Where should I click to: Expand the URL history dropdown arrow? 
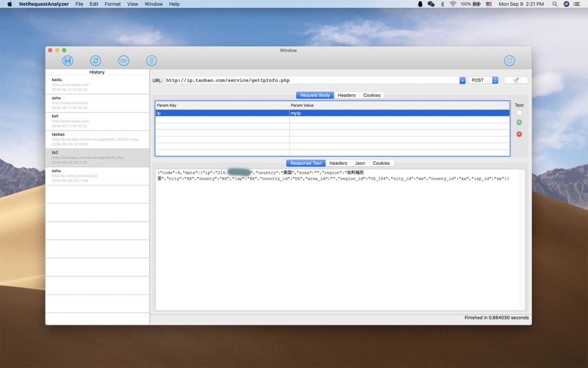click(462, 80)
